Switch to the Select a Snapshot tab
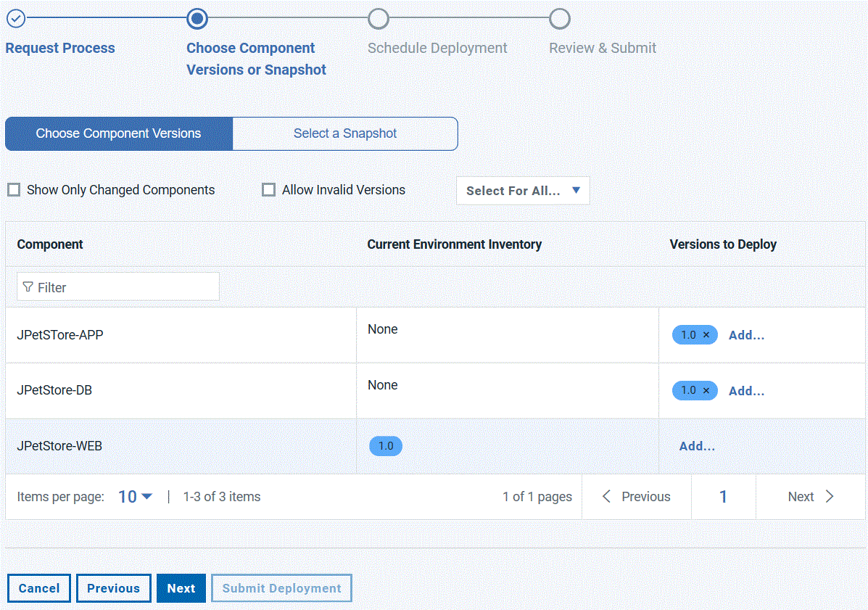Screen dimensions: 868x610 click(345, 133)
